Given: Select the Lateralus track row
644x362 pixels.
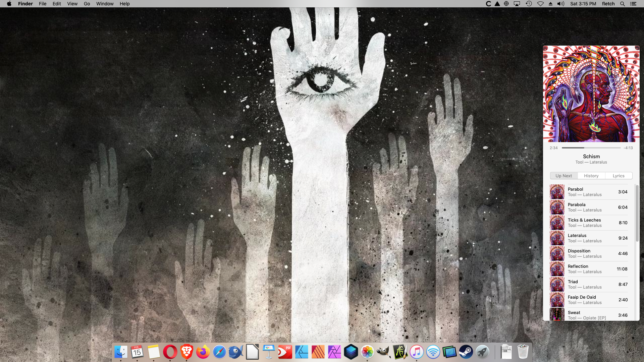Looking at the screenshot, I should [x=589, y=238].
